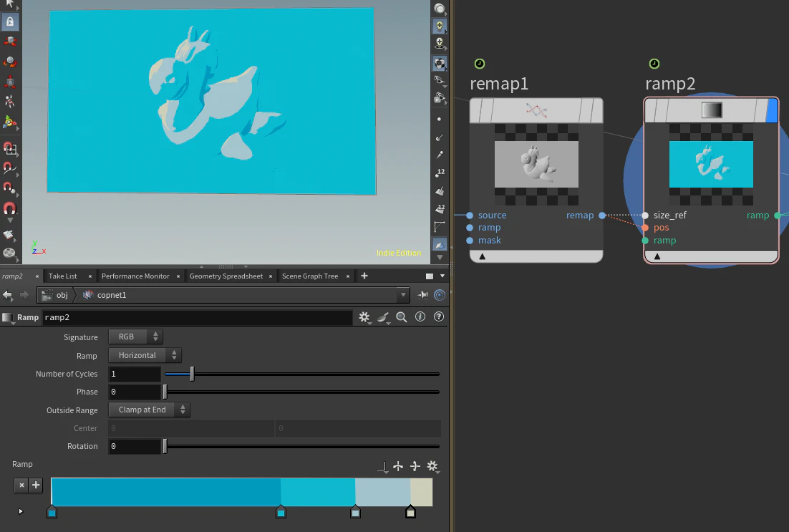Open the Ramp Horizontal dropdown
The height and width of the screenshot is (532, 789).
click(145, 355)
